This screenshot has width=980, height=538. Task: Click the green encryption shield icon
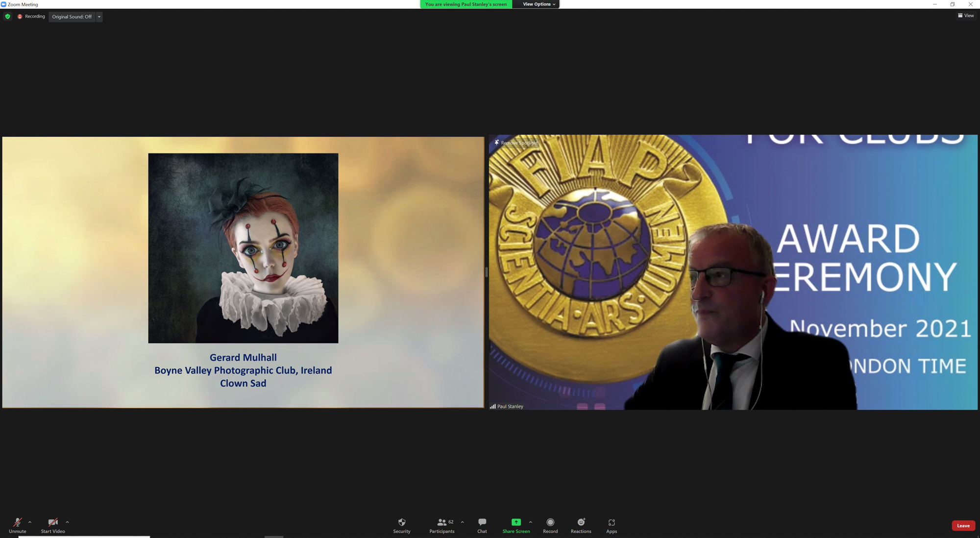point(7,17)
